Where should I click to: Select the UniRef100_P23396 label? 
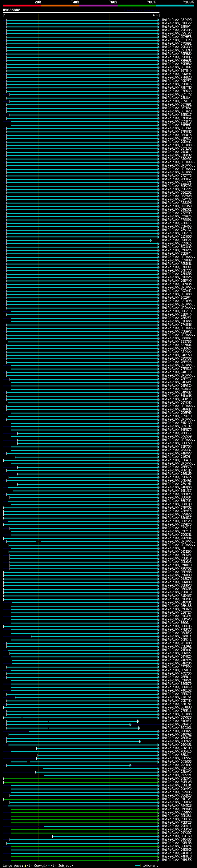[176, 203]
